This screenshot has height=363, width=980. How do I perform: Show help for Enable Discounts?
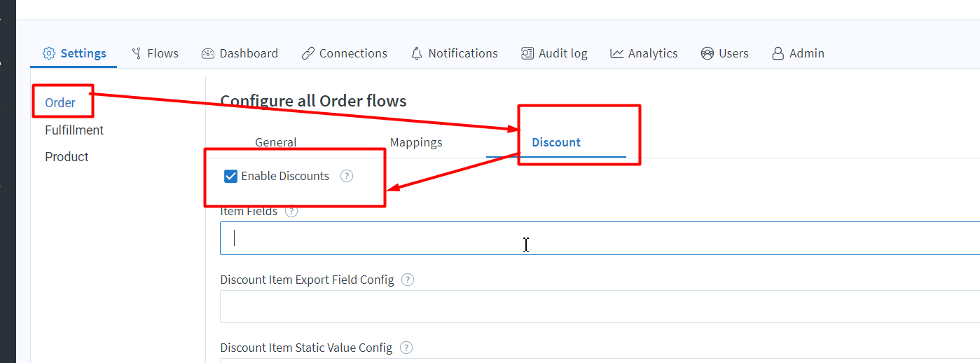click(x=347, y=176)
